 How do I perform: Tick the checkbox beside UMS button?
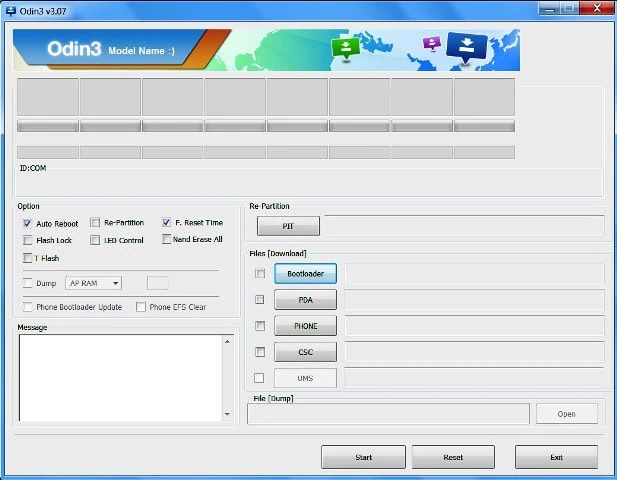(x=259, y=378)
